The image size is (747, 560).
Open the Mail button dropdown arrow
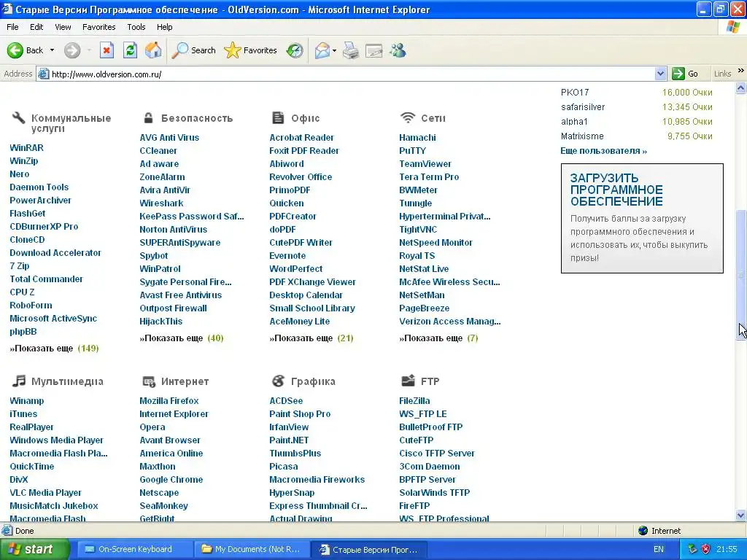(x=334, y=50)
